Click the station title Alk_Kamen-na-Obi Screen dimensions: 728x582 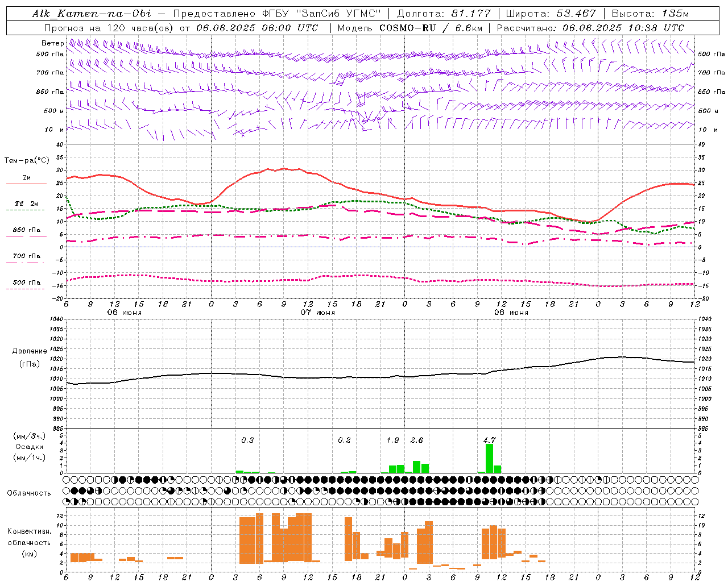(92, 14)
